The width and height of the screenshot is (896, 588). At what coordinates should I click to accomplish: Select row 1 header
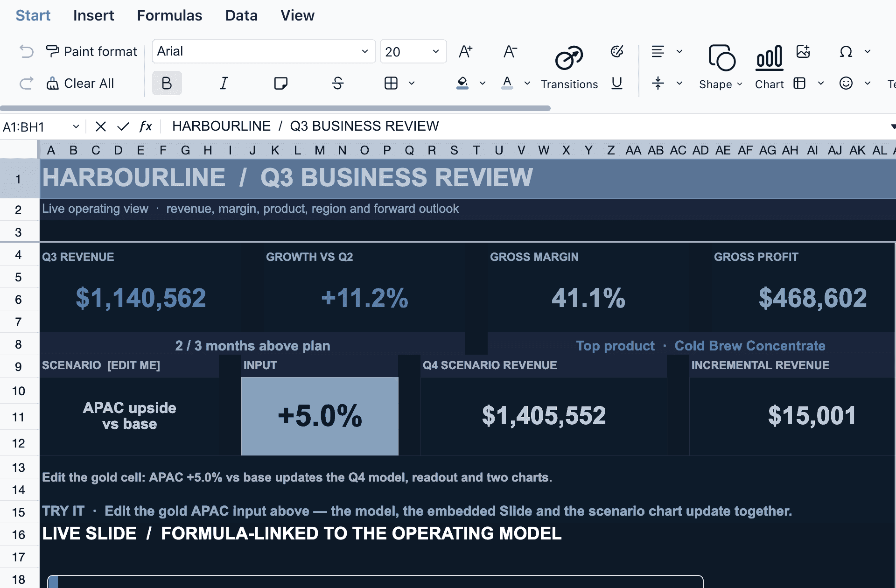point(19,179)
